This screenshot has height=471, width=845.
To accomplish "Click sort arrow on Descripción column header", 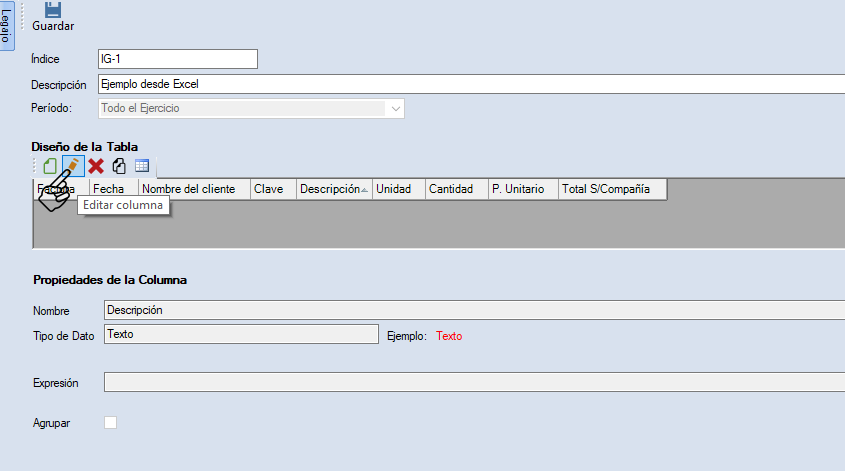I will coord(364,190).
